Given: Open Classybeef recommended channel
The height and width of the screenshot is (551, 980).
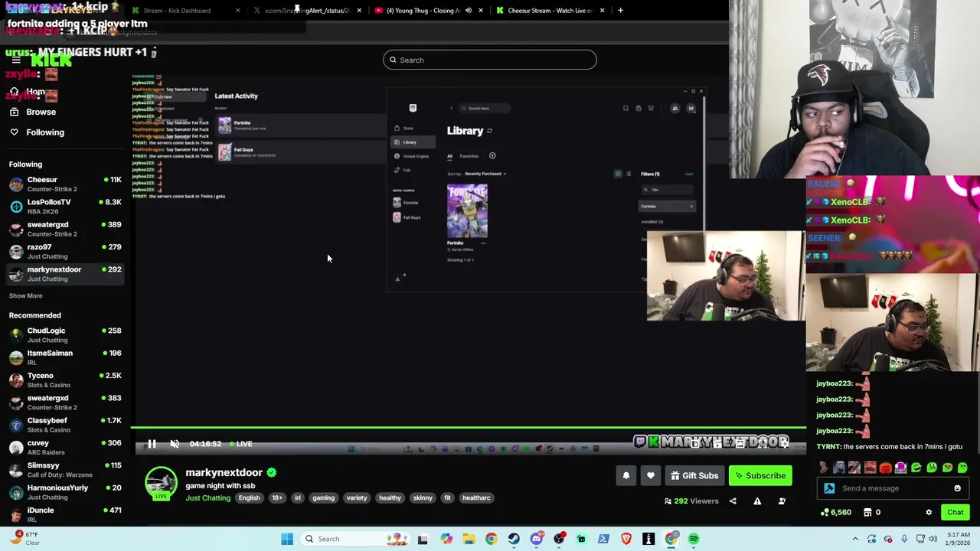Looking at the screenshot, I should pyautogui.click(x=65, y=425).
